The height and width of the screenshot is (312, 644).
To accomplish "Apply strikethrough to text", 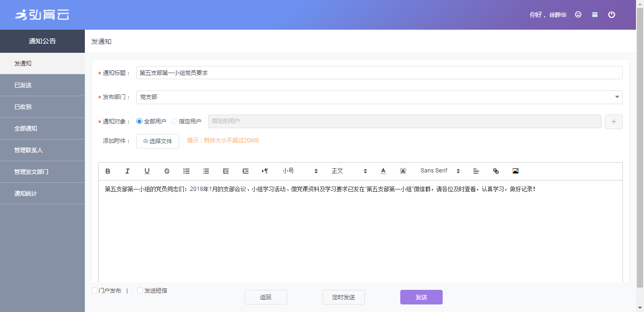I will click(x=167, y=171).
